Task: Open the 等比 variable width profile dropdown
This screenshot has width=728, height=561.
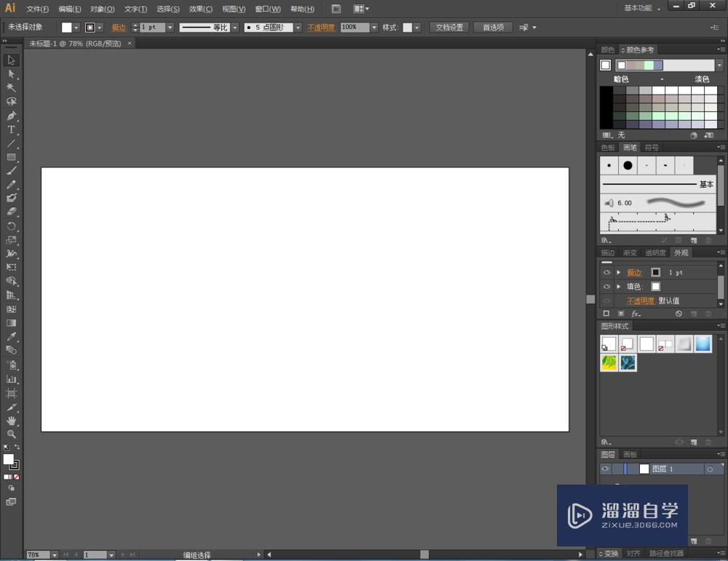Action: tap(235, 28)
